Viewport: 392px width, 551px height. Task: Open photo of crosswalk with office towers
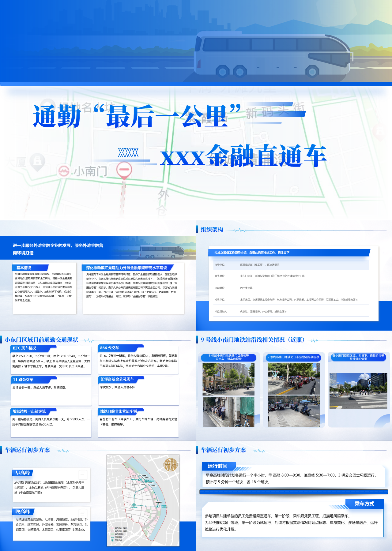[x=358, y=391]
